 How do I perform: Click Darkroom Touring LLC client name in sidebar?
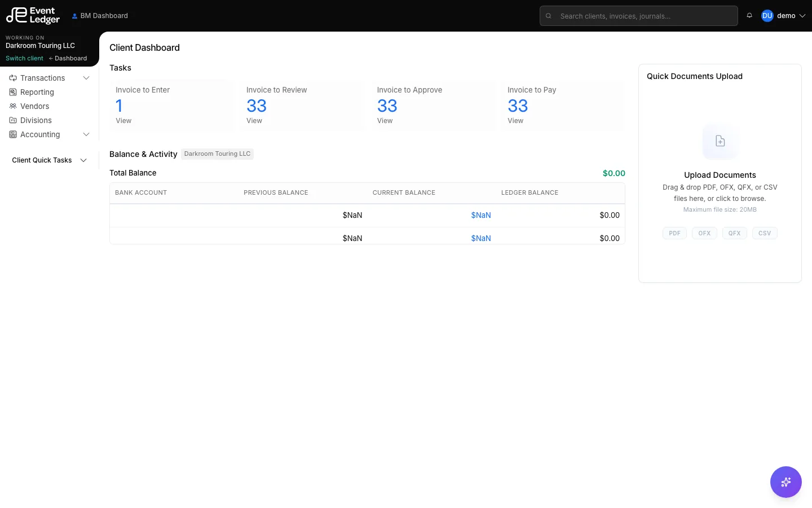[x=40, y=46]
